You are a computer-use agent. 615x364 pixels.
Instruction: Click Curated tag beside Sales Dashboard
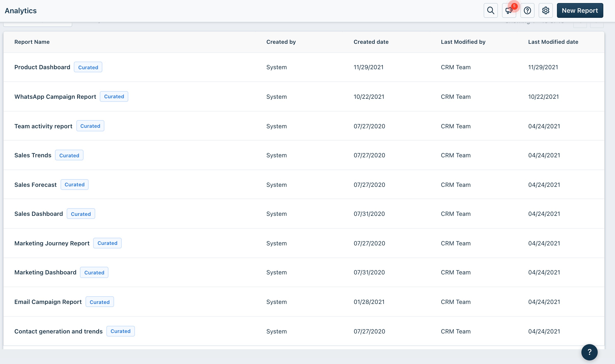(x=81, y=214)
